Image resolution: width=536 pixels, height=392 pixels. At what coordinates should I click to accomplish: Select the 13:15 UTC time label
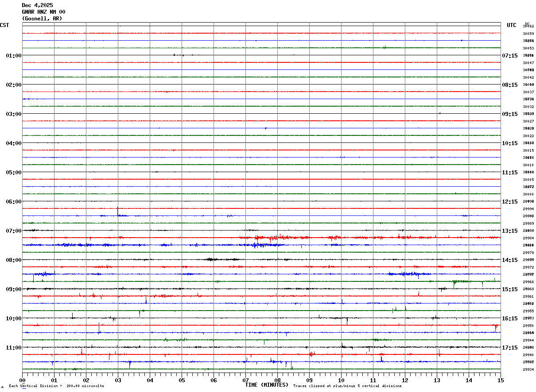tap(510, 231)
